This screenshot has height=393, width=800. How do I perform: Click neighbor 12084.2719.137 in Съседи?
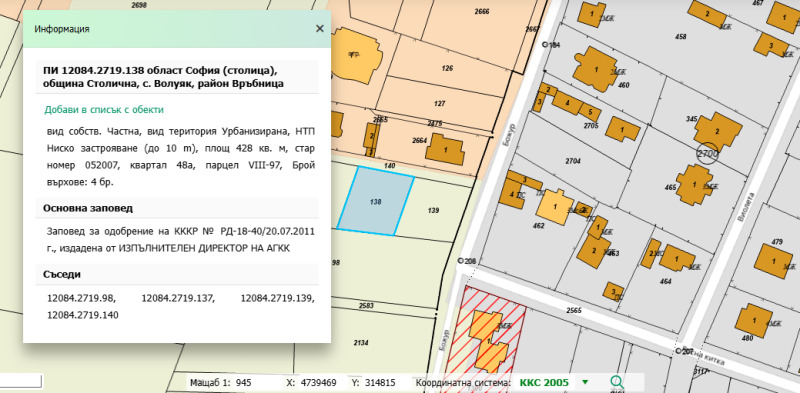[x=178, y=299]
